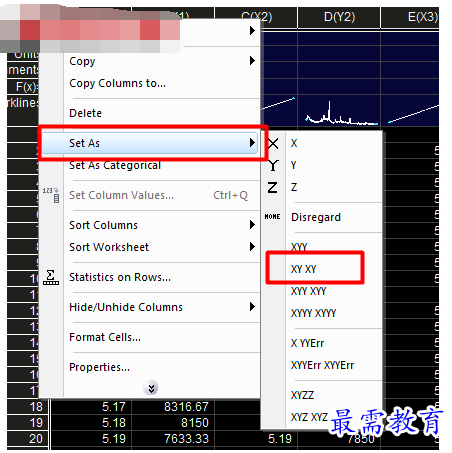Select XYYErr XYYErr designation option
This screenshot has height=453, width=452.
click(x=322, y=365)
